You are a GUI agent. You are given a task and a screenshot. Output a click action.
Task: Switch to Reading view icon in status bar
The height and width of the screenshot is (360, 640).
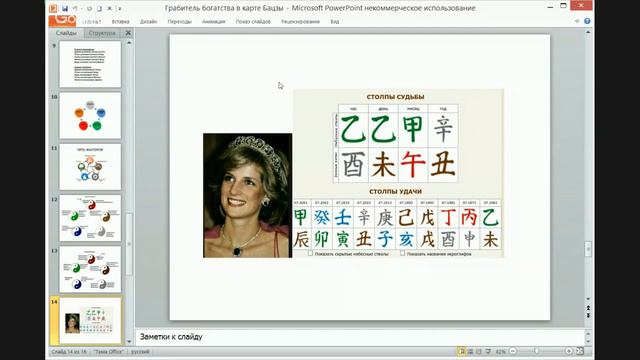click(479, 351)
